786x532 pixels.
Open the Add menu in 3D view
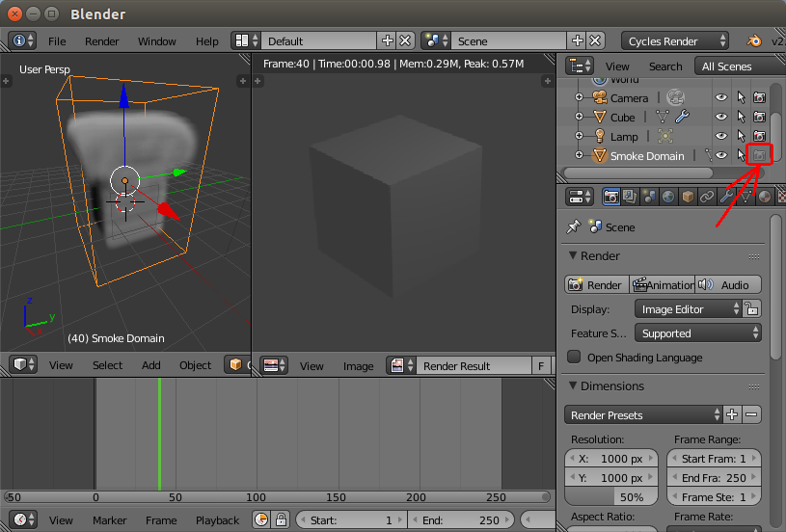pyautogui.click(x=150, y=365)
